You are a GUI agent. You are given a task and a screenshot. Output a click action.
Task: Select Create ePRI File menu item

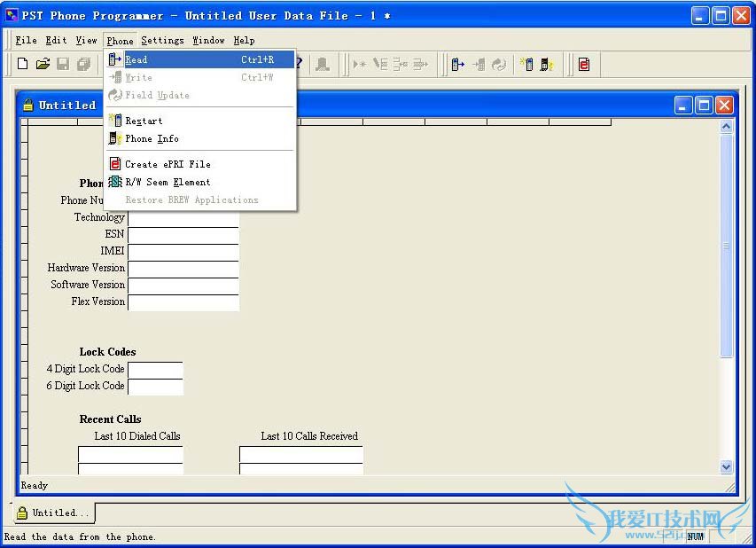(x=200, y=164)
